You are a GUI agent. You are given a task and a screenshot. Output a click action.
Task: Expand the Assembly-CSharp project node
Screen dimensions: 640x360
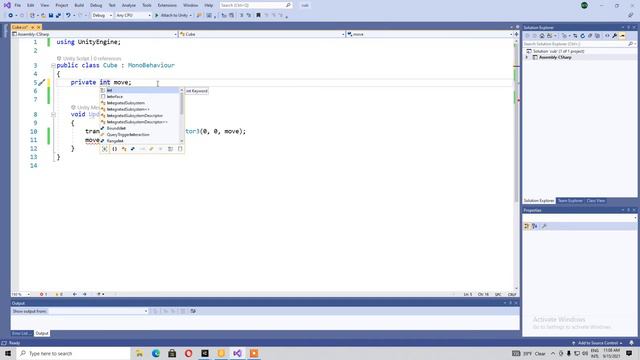[x=527, y=58]
